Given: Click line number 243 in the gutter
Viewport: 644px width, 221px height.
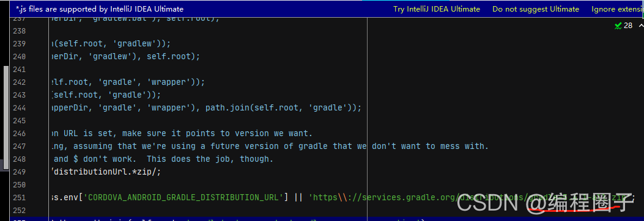Looking at the screenshot, I should point(20,95).
